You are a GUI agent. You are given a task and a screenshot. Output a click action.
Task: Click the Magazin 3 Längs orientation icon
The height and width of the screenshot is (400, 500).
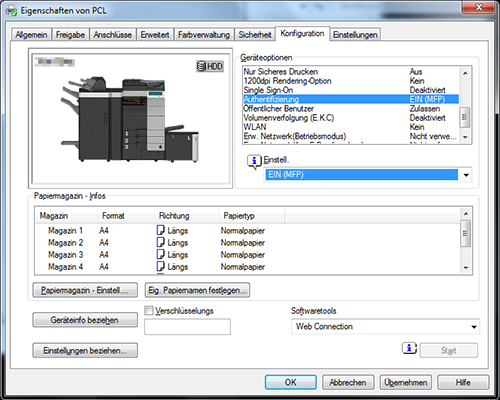point(160,254)
